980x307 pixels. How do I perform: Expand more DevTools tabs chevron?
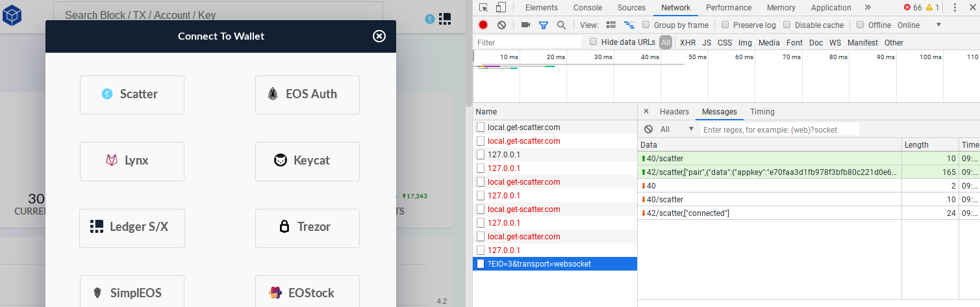click(868, 8)
